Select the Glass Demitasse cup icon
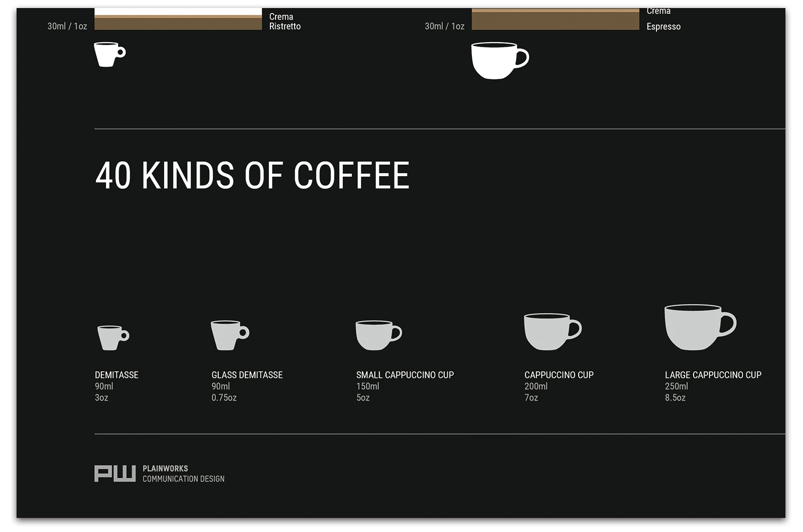Image resolution: width=803 pixels, height=532 pixels. [228, 335]
